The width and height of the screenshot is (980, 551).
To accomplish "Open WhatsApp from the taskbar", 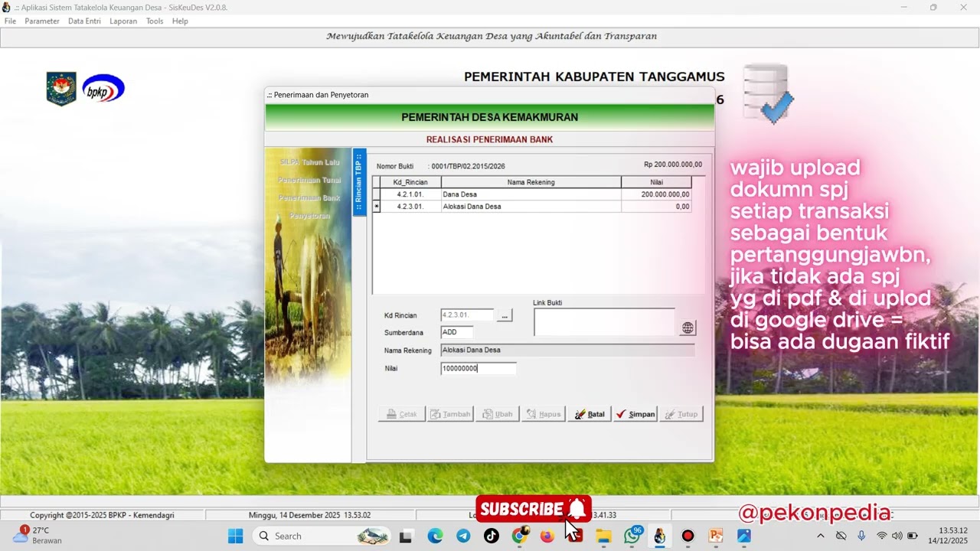I will 632,535.
